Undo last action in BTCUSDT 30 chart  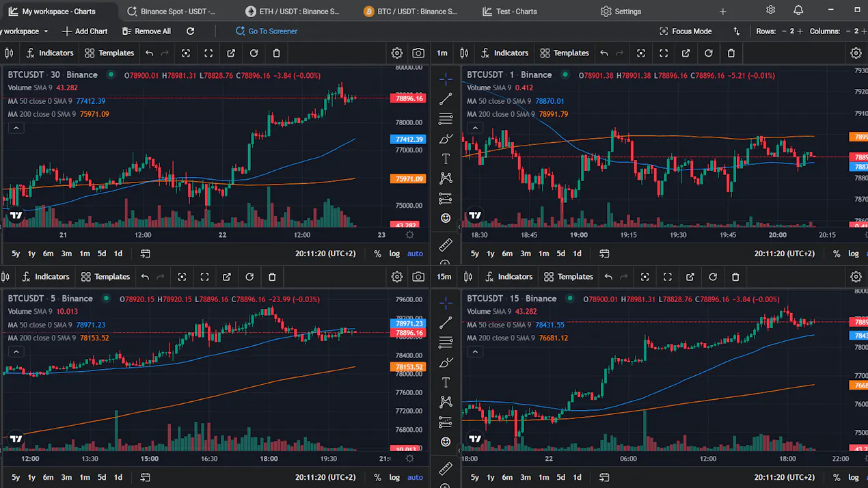(x=149, y=53)
